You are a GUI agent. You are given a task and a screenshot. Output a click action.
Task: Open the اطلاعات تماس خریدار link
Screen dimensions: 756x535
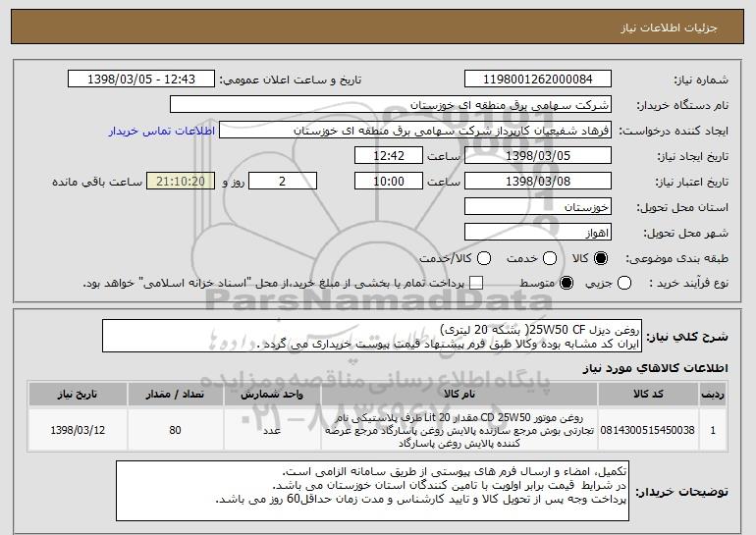[x=162, y=132]
